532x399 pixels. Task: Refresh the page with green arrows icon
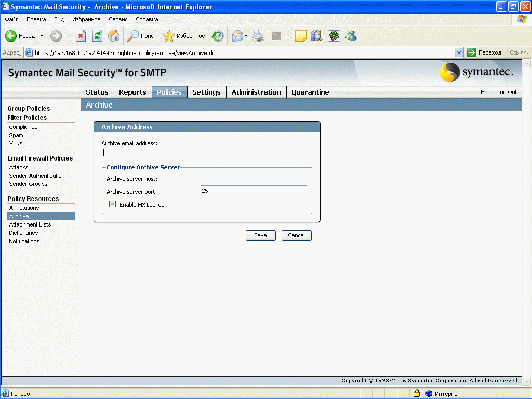coord(97,36)
